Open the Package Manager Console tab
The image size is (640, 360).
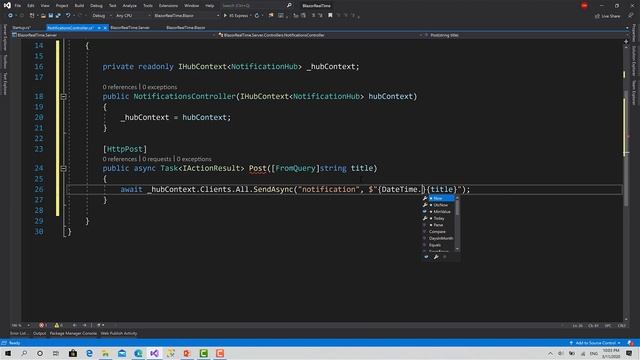(73, 333)
